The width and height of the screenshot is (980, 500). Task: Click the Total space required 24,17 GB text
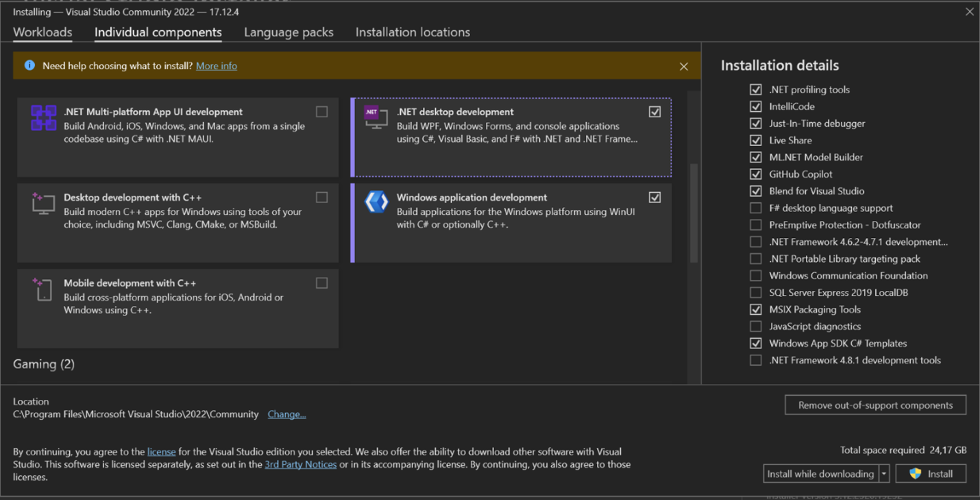903,450
